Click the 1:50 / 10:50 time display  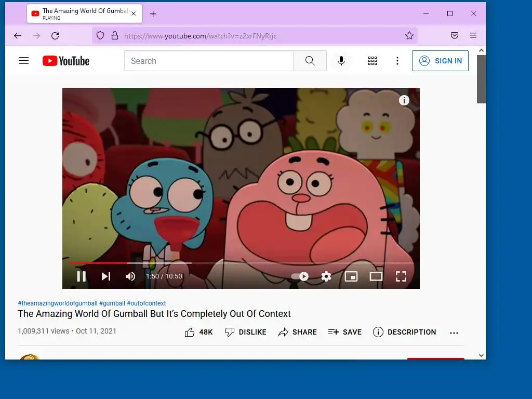(x=164, y=276)
